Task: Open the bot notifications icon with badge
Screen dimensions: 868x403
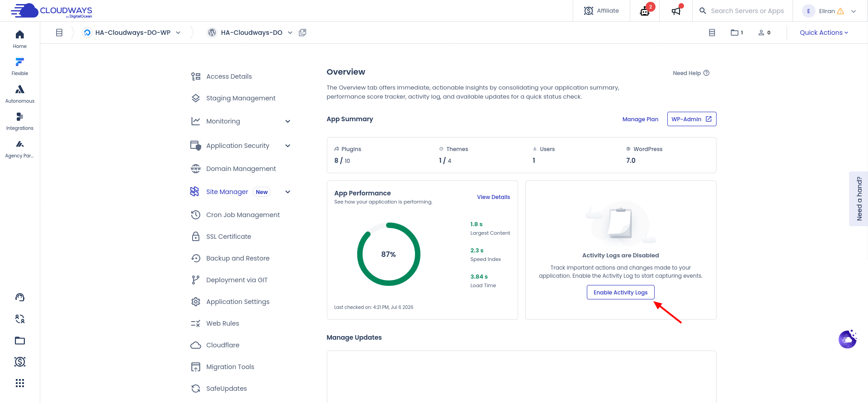Action: (645, 11)
